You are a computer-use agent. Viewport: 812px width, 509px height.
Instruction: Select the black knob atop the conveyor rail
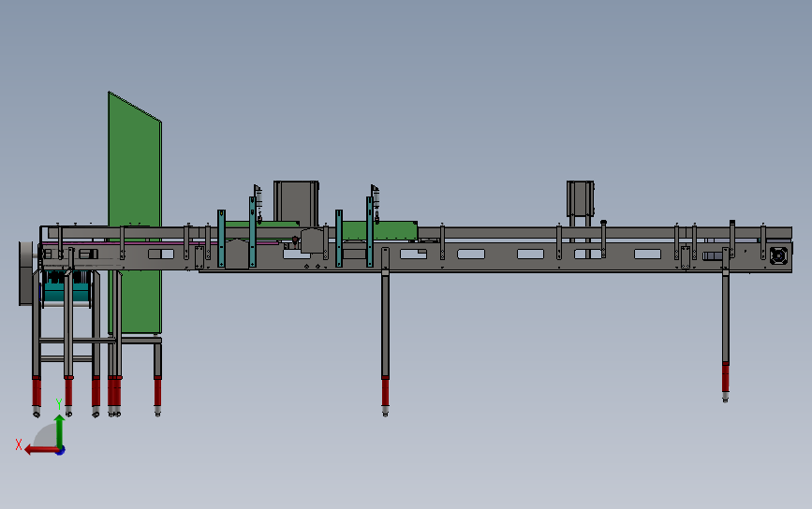(x=603, y=223)
